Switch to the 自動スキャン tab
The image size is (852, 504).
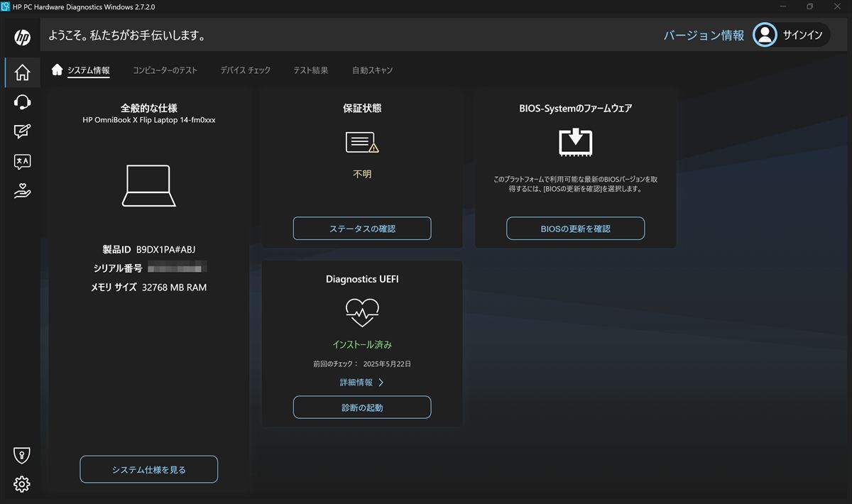coord(372,70)
